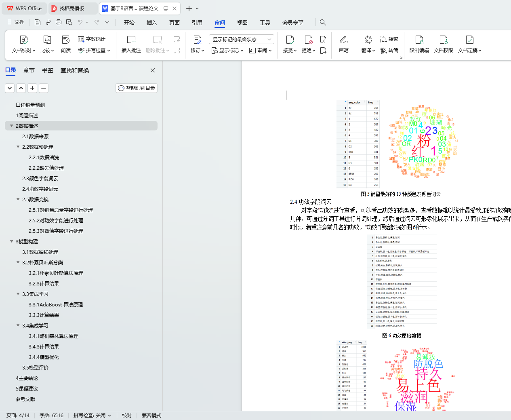The height and width of the screenshot is (420, 511).
Task: Collapse the 3模型构建 outline node
Action: tap(11, 241)
